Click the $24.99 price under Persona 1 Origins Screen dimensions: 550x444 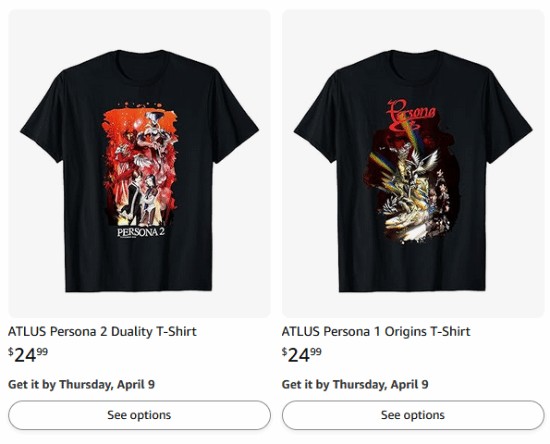[x=302, y=355]
